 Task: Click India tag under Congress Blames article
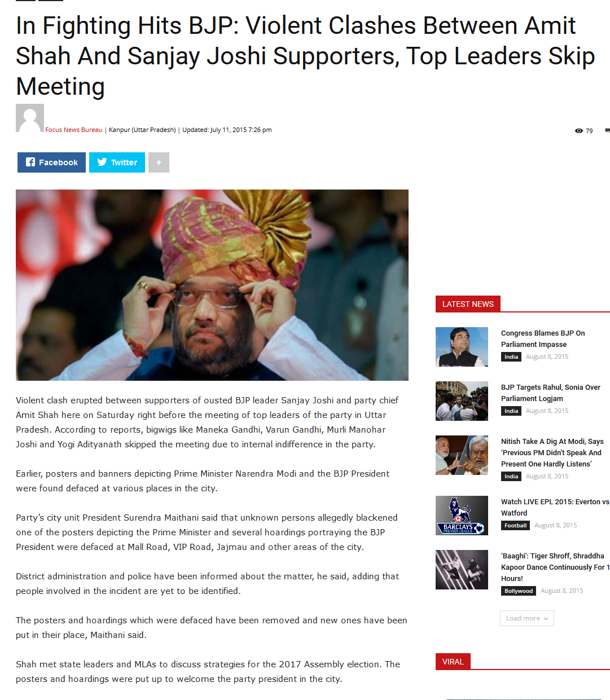pos(511,357)
